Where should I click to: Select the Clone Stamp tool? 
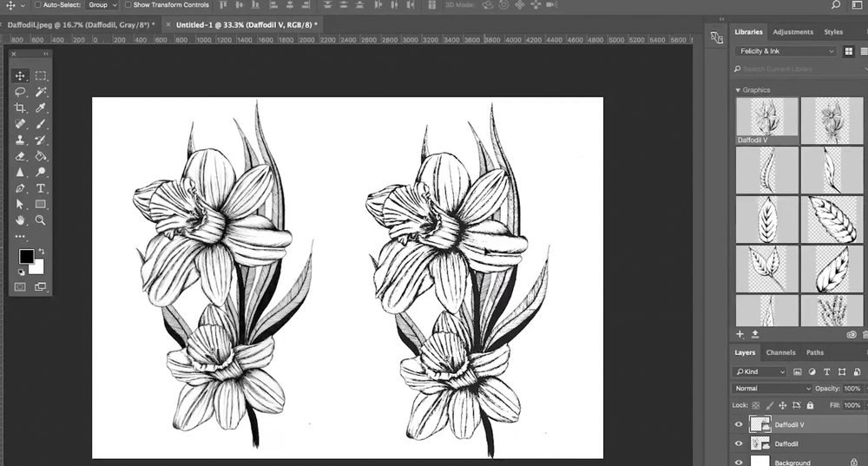(20, 140)
